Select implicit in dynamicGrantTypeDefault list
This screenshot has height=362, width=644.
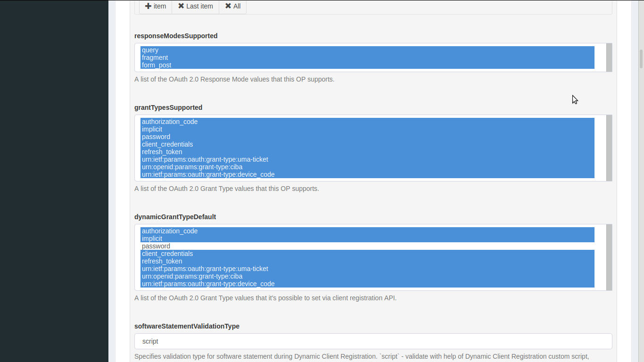point(367,239)
